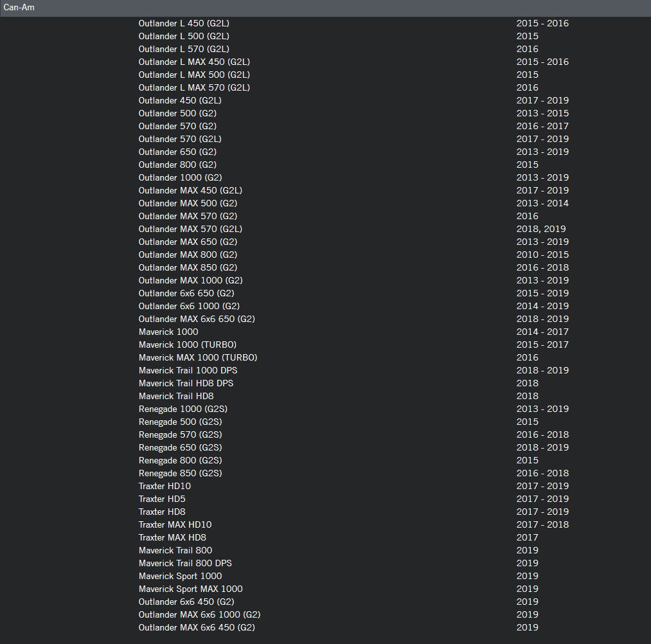Click Renegade 1000 (G2S) model name
Image resolution: width=651 pixels, height=644 pixels.
tap(183, 409)
